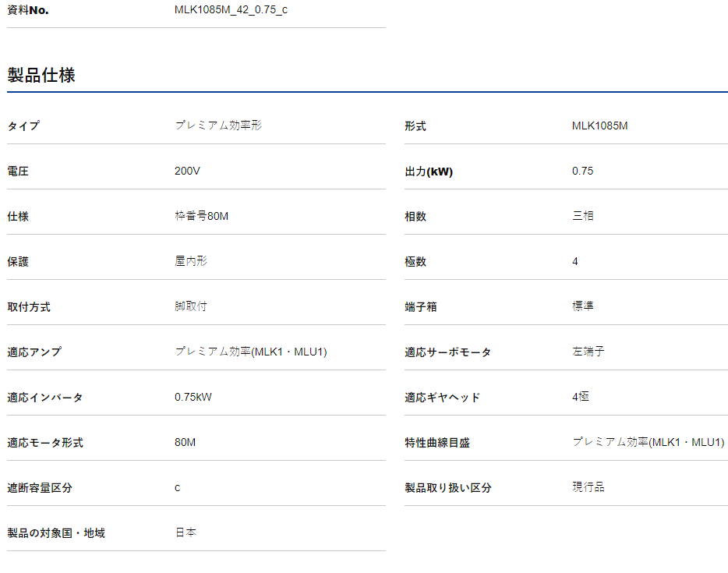
Task: Select the 屋内形 protection value
Action: click(191, 261)
